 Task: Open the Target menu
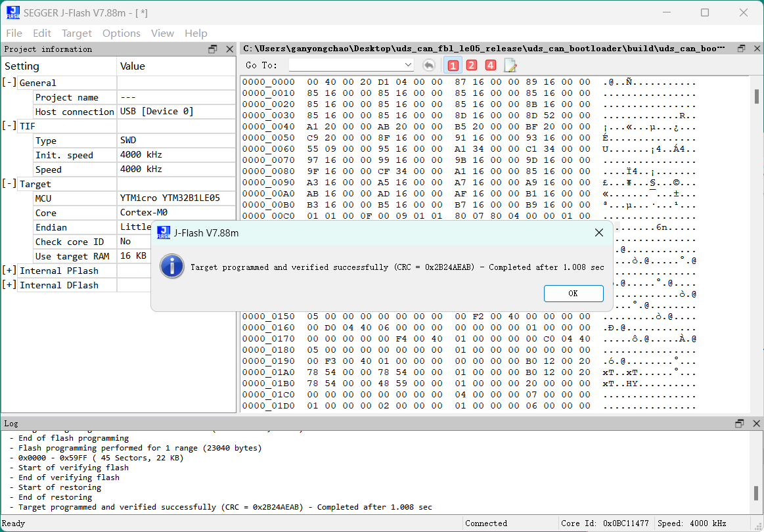[77, 33]
